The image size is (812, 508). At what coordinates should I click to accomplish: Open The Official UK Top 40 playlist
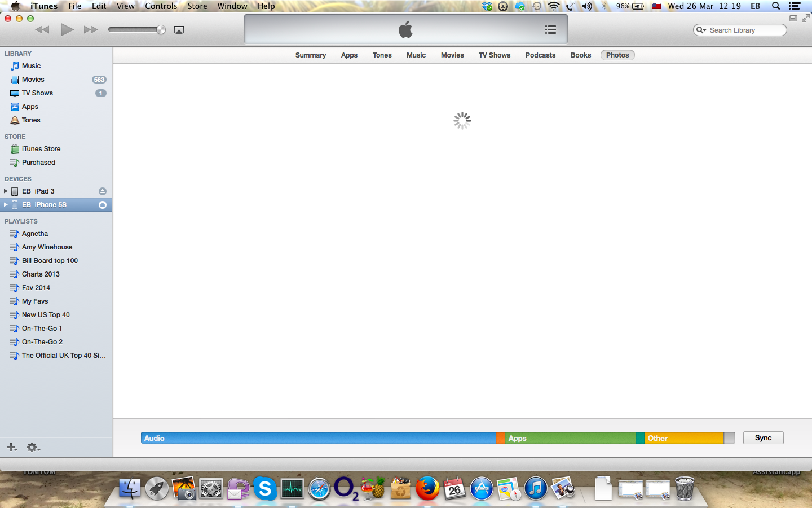[x=56, y=356]
